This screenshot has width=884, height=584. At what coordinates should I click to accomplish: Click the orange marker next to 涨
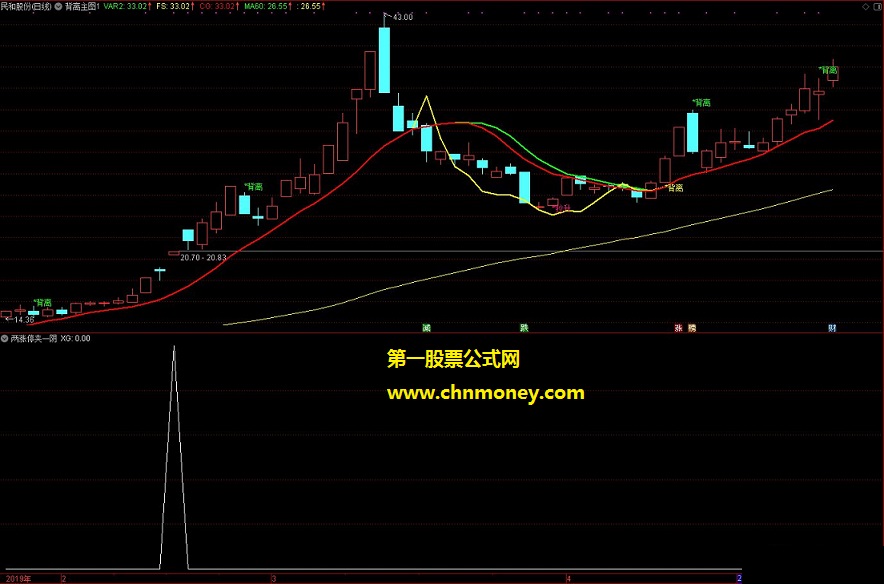click(x=692, y=328)
